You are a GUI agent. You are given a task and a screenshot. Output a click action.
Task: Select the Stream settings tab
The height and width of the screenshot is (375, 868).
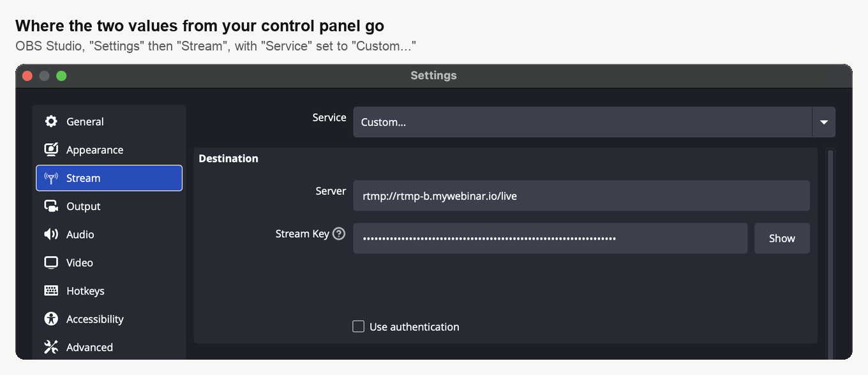pyautogui.click(x=109, y=178)
